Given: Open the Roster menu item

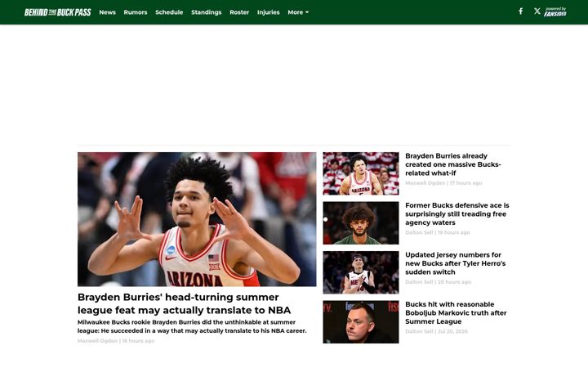Looking at the screenshot, I should tap(239, 12).
